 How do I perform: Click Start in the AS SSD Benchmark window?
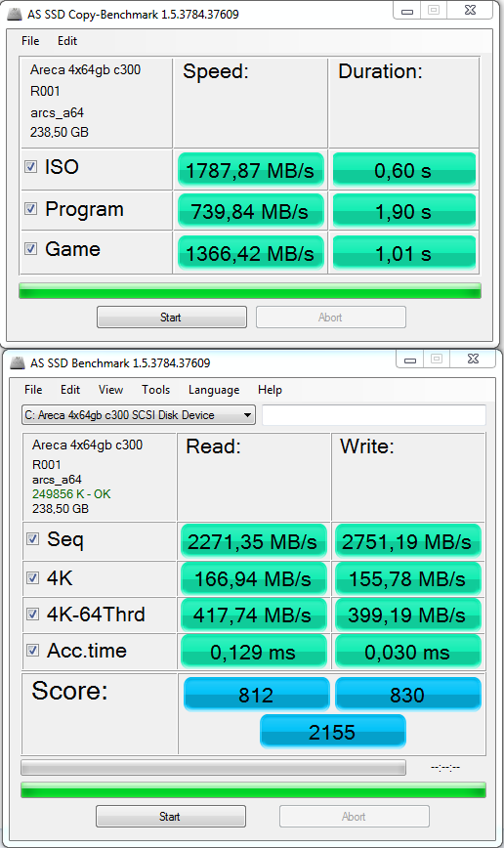pos(170,817)
